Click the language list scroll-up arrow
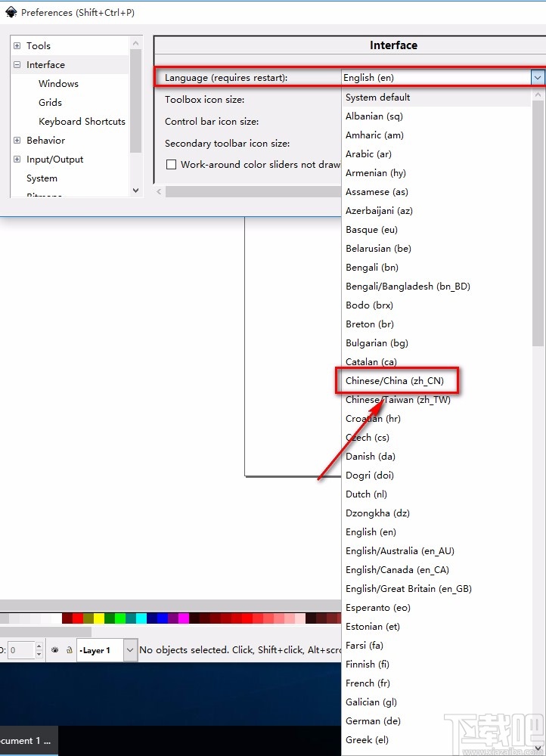 coord(538,95)
